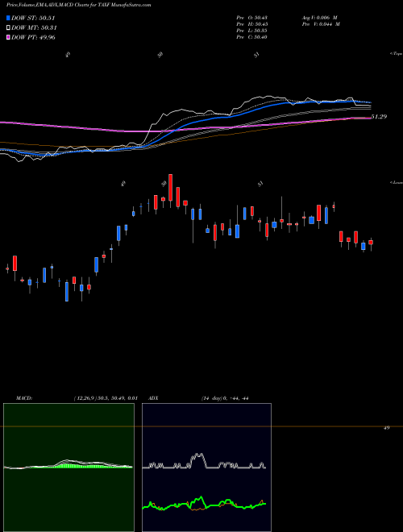Click the 'Pre O' open value

(252, 18)
